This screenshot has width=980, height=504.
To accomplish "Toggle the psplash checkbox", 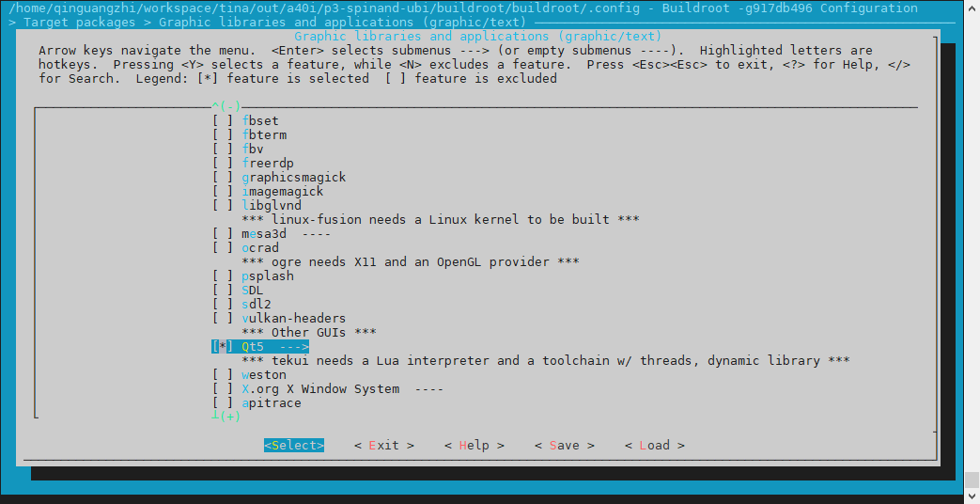I will (x=223, y=276).
